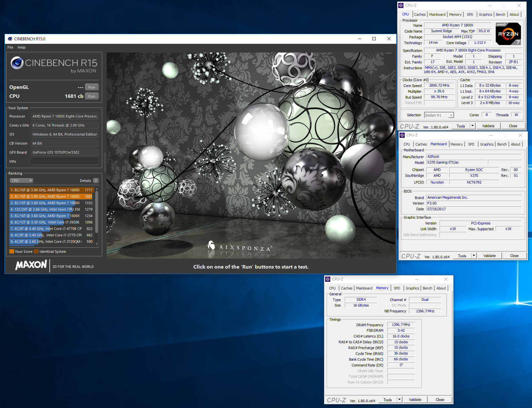532x408 pixels.
Task: Switch to Graphics tab in Memory CPU-Z window
Action: pyautogui.click(x=412, y=288)
